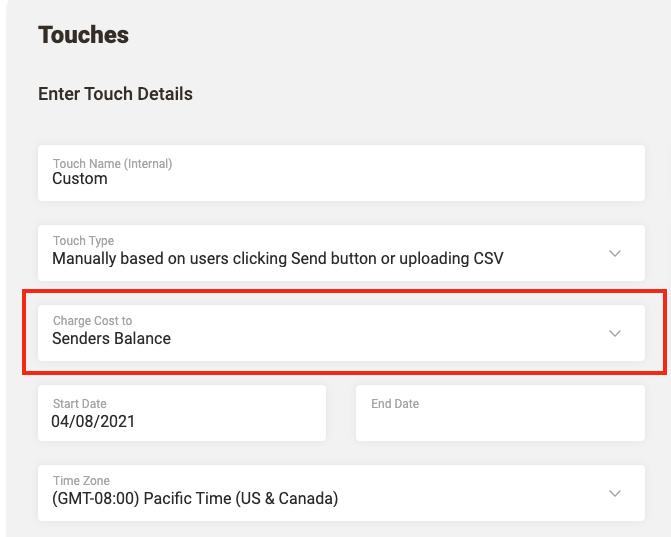The width and height of the screenshot is (671, 537).
Task: Click the empty End Date field
Action: pos(500,420)
